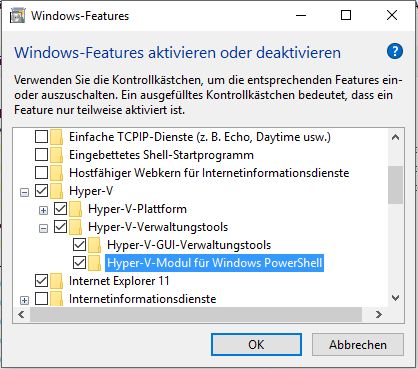Viewport: 418px width, 369px height.
Task: Click the Abbrechen button
Action: [x=358, y=345]
